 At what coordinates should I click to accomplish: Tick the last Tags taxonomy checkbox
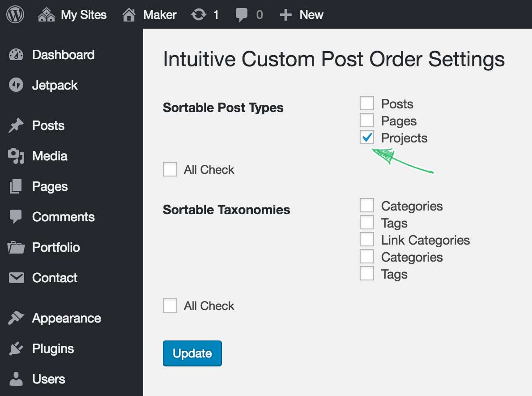[367, 273]
